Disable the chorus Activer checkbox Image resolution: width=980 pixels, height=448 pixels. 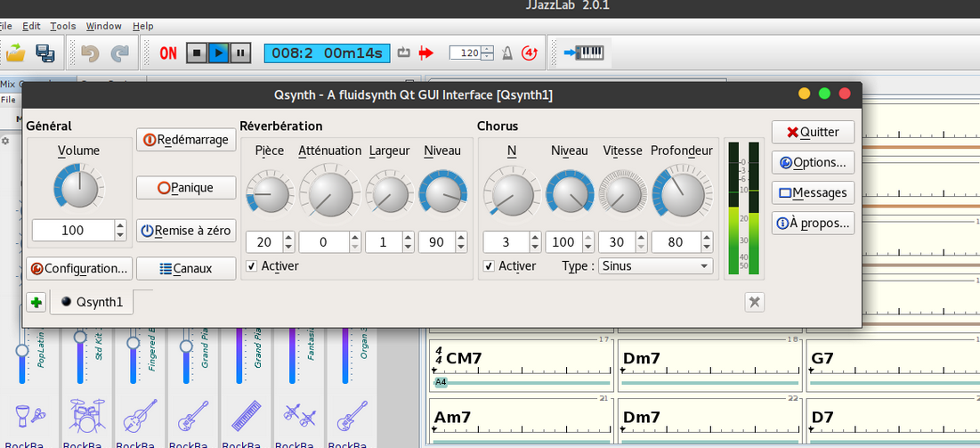pos(489,266)
